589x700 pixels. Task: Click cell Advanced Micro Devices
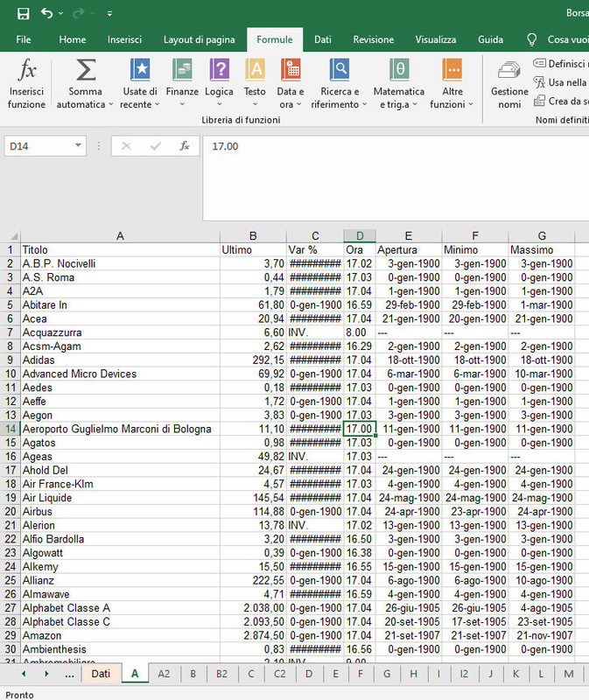pyautogui.click(x=120, y=374)
